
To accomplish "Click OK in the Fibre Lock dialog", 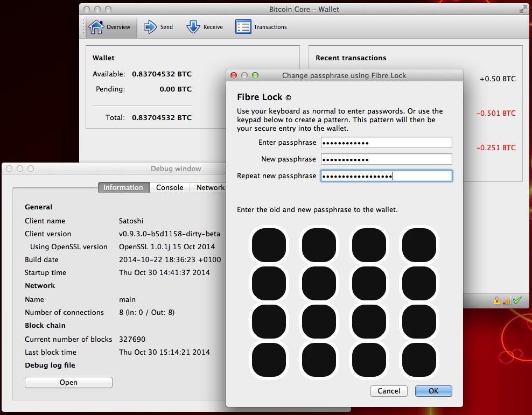I will [433, 391].
